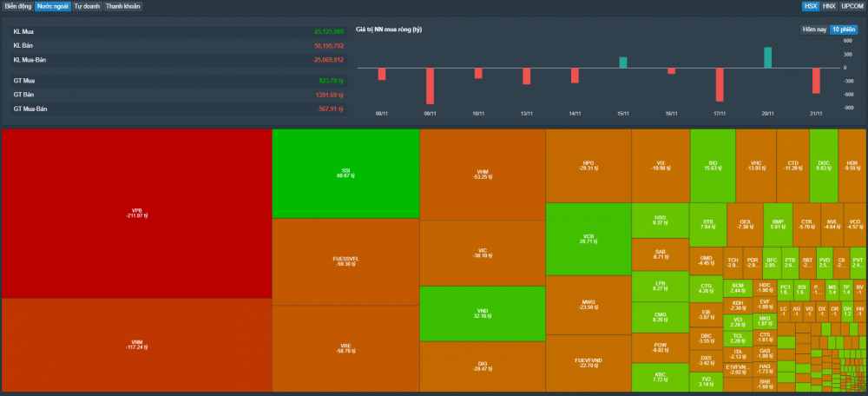Screen dimensions: 868x396
Task: Select the HDB treemap tile
Action: [x=852, y=166]
